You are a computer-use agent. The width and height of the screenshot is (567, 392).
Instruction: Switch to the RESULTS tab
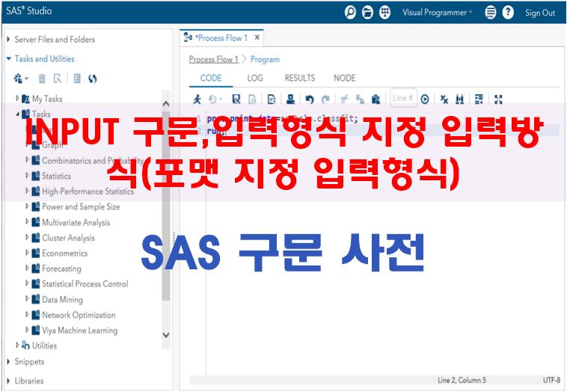coord(300,78)
